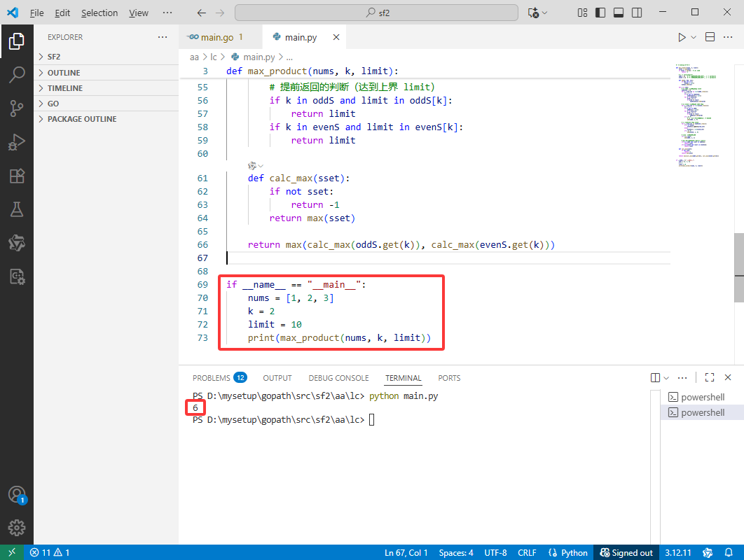744x560 pixels.
Task: Maximize the terminal panel size
Action: [x=710, y=377]
